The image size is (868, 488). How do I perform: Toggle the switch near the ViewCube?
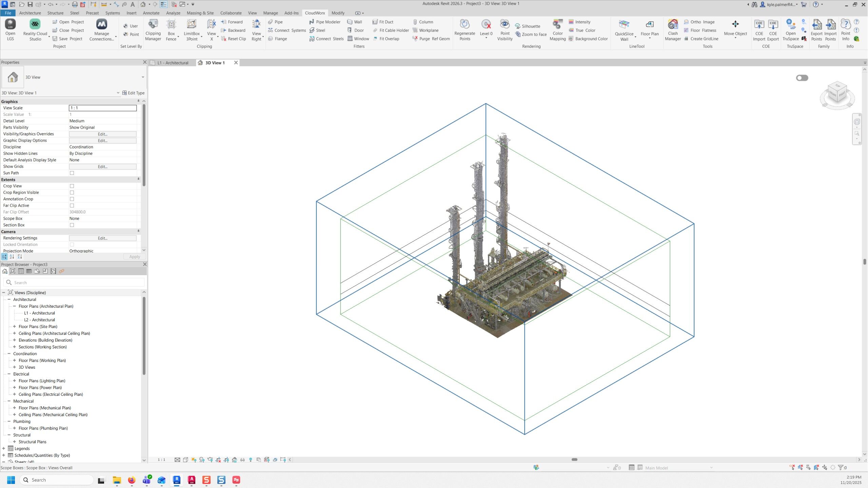pos(802,78)
